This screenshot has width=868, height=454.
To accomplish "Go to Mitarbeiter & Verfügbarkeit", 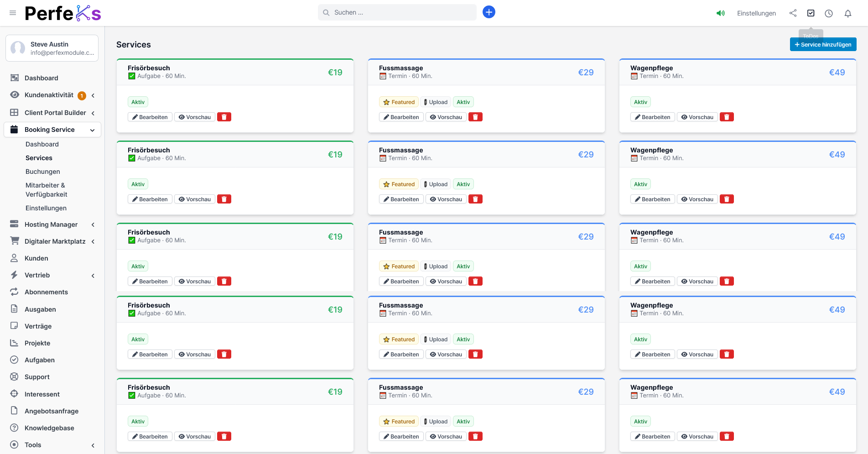I will pos(46,190).
